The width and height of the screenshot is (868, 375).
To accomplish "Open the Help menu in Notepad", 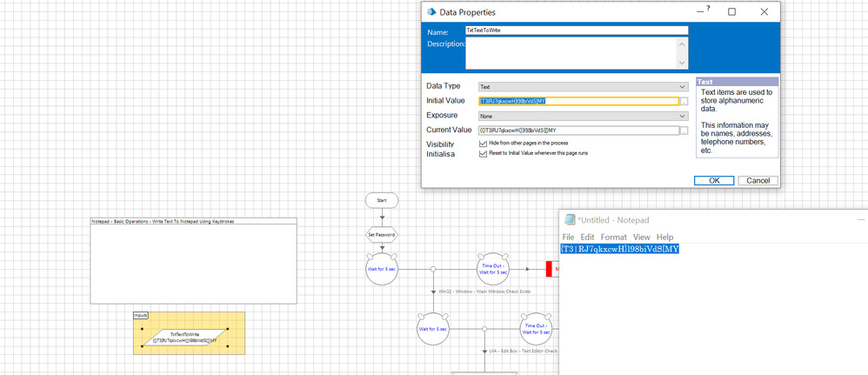I will (x=664, y=237).
